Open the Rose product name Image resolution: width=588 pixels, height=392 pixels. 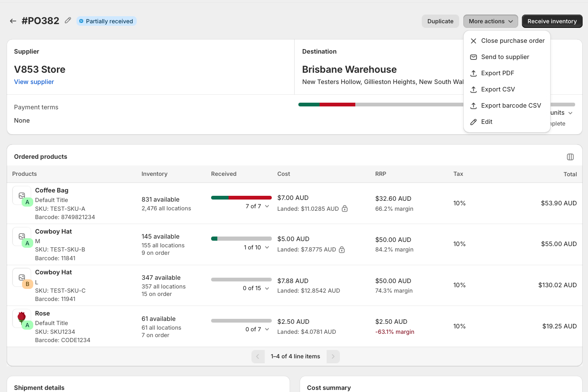pyautogui.click(x=42, y=313)
